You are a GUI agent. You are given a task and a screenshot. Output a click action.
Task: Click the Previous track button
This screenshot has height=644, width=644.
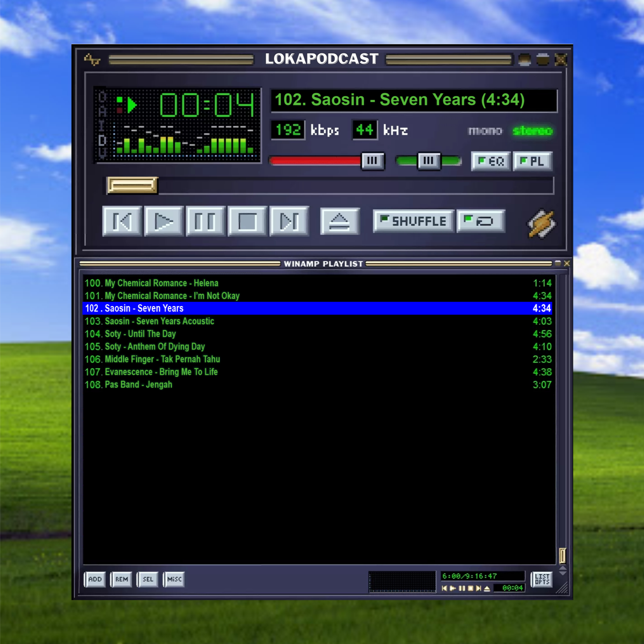pos(122,221)
